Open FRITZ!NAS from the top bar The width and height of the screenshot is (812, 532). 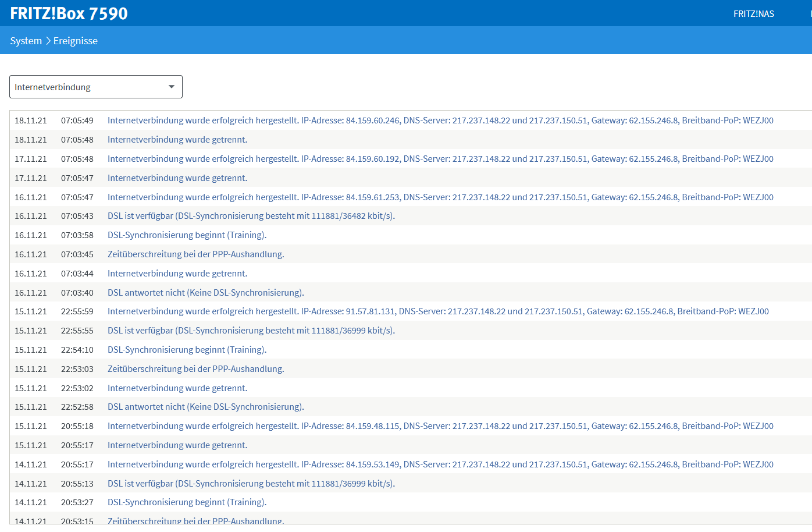click(x=753, y=14)
